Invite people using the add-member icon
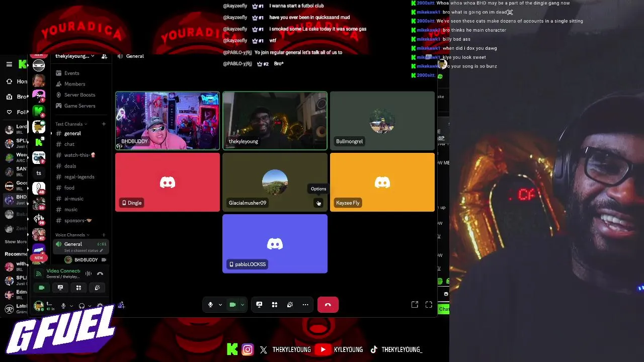This screenshot has height=362, width=644. tap(104, 56)
